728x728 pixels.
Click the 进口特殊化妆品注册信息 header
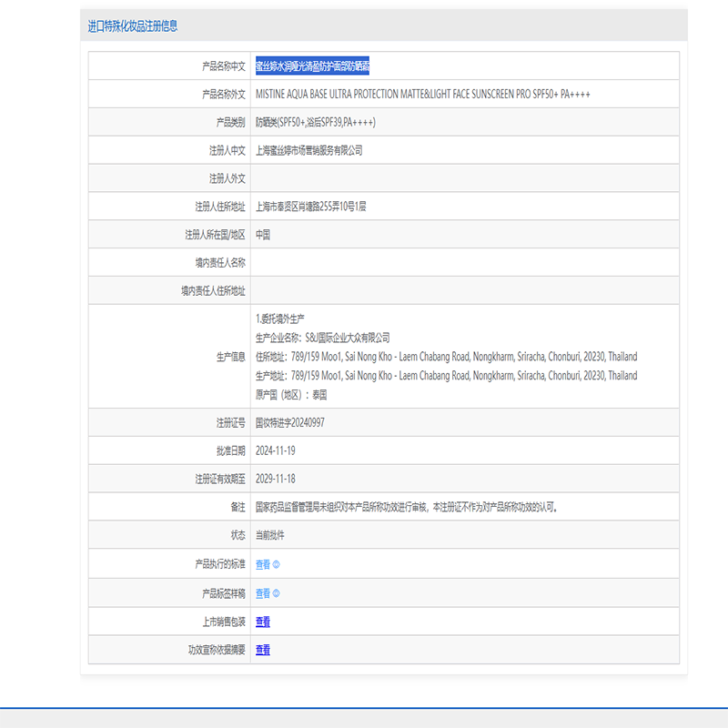pyautogui.click(x=133, y=26)
